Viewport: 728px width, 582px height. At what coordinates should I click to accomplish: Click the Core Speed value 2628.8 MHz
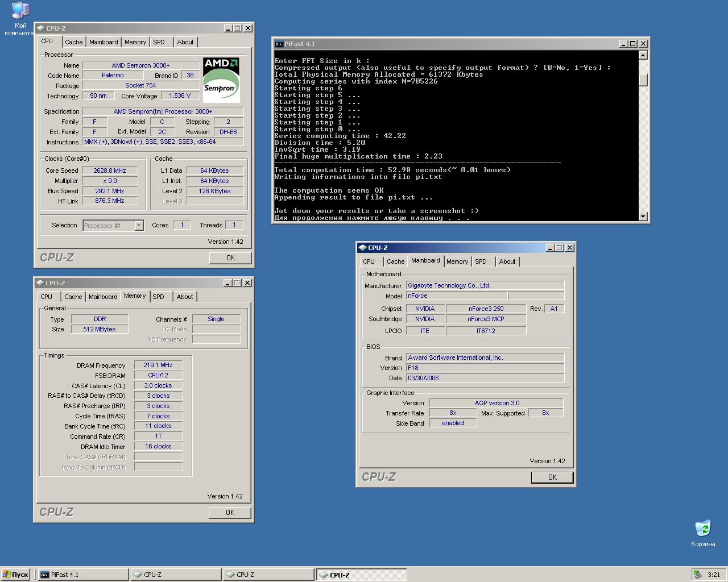pyautogui.click(x=110, y=171)
